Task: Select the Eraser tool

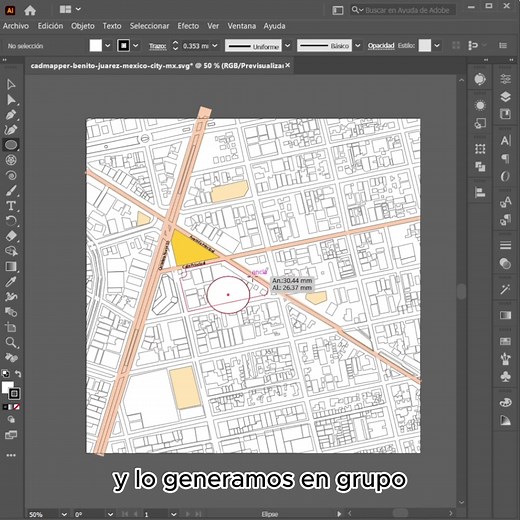Action: [11, 236]
